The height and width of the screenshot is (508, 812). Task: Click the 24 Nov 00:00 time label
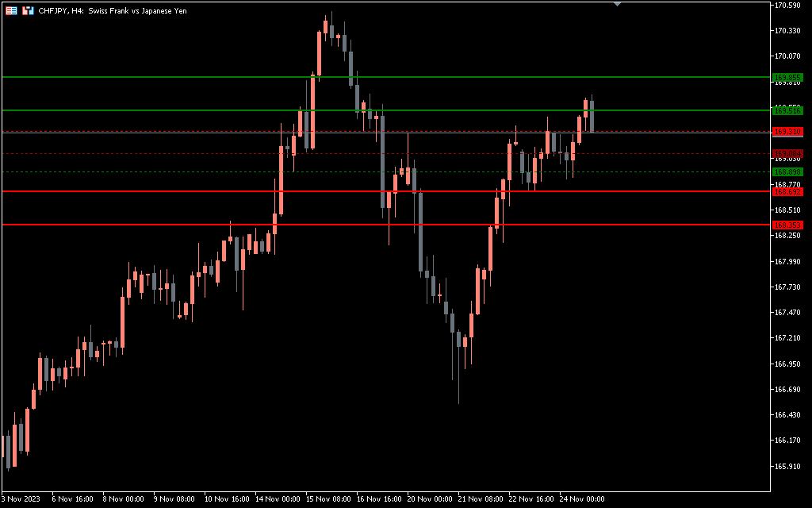582,499
